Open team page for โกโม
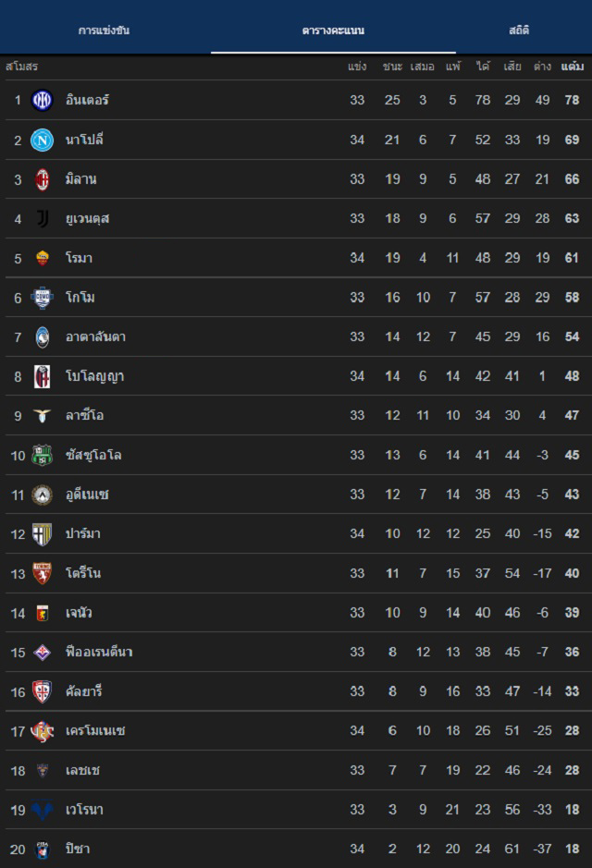 click(80, 298)
